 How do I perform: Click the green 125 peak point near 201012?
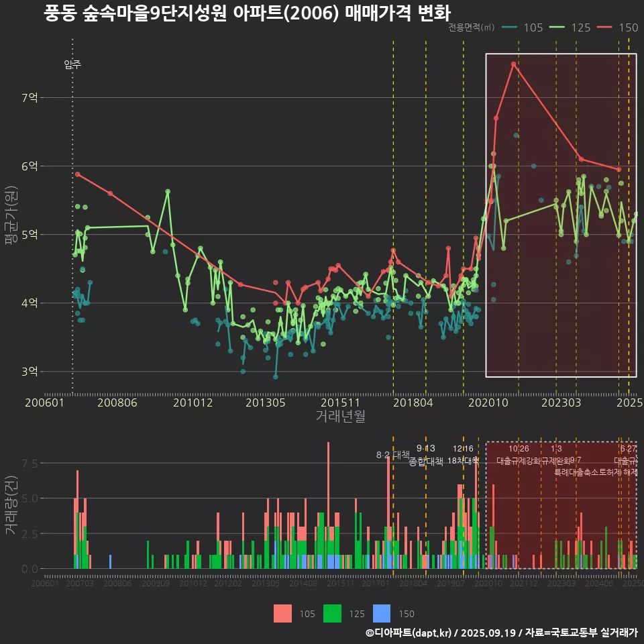coord(168,192)
